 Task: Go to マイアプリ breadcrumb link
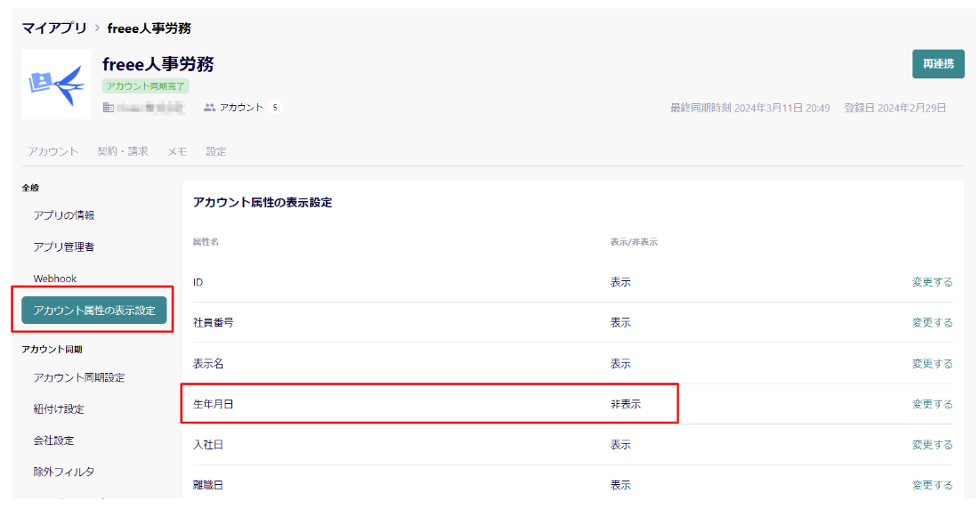tap(54, 28)
